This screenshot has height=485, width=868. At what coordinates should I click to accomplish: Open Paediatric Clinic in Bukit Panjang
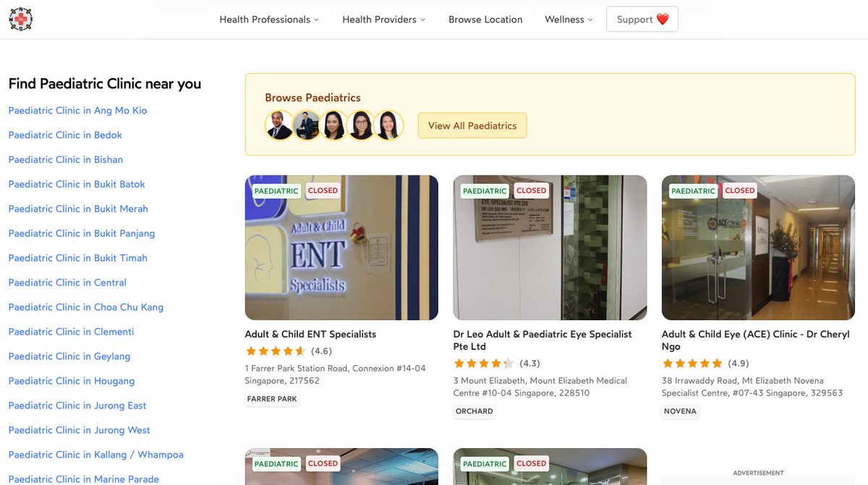click(82, 233)
